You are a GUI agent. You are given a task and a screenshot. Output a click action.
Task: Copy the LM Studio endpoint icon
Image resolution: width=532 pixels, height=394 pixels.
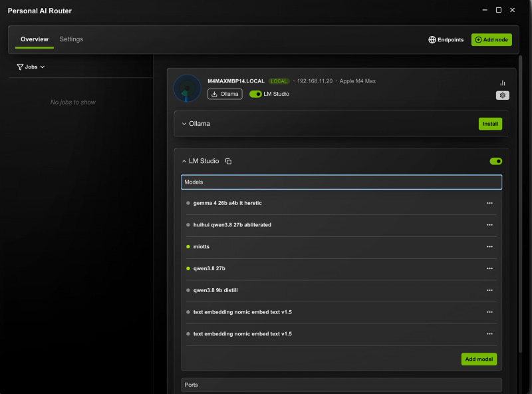click(228, 161)
